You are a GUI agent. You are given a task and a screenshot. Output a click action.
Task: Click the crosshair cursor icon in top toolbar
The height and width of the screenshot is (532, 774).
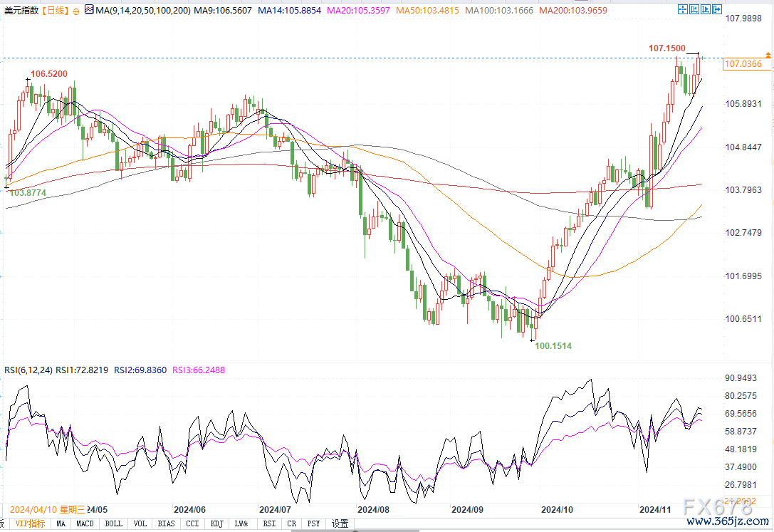tap(683, 9)
